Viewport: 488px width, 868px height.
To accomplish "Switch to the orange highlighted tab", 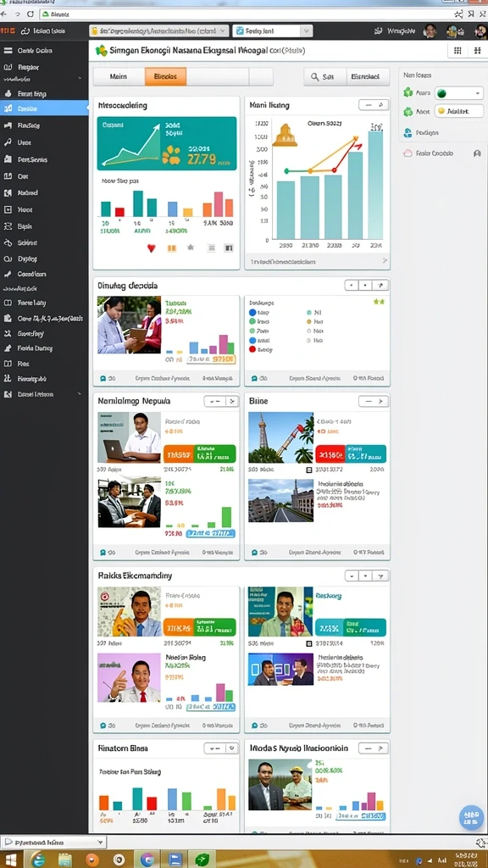I will click(x=165, y=76).
